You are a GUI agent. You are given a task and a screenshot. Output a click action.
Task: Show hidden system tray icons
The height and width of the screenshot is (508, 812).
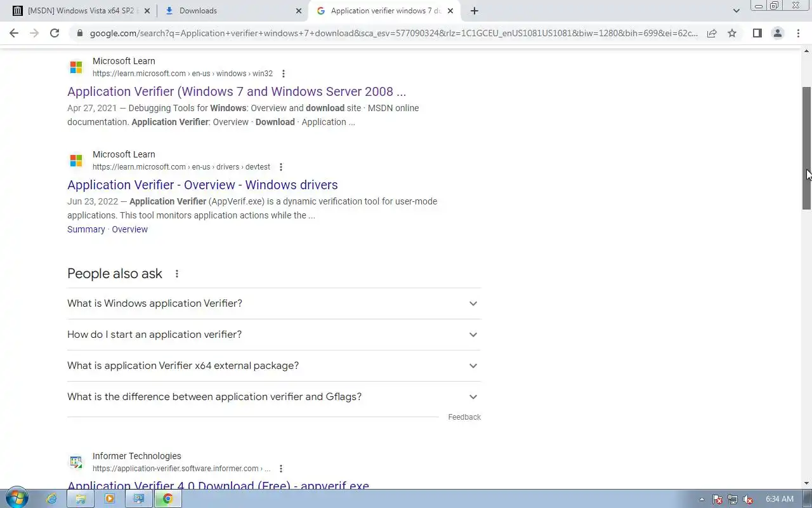(x=702, y=499)
